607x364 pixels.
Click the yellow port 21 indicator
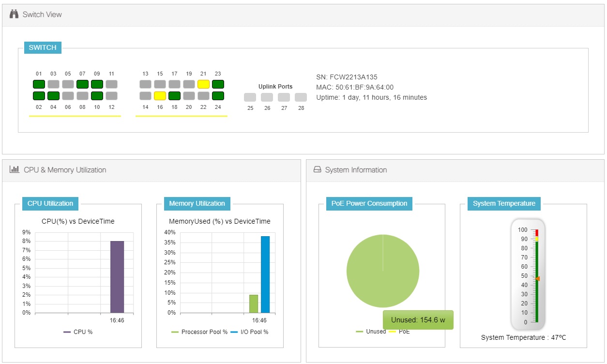(203, 84)
